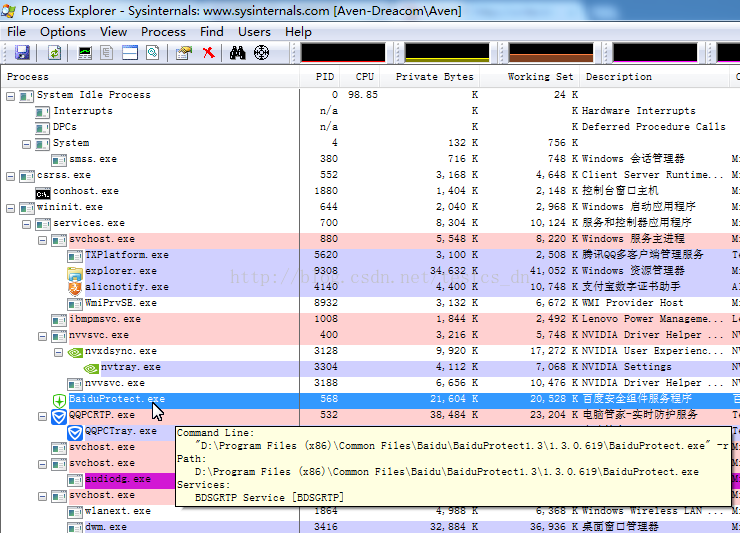Viewport: 740px width, 533px height.
Task: Click the CPU usage history graph
Action: coord(343,53)
